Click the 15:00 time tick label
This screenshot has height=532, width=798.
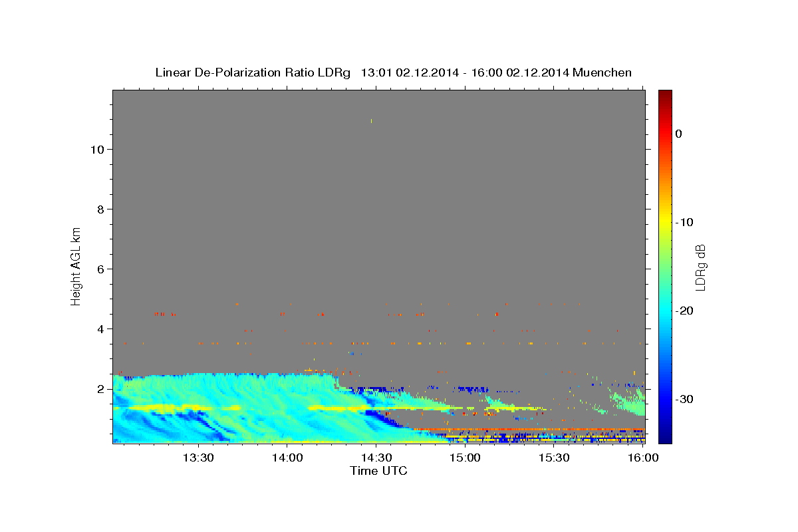[465, 458]
